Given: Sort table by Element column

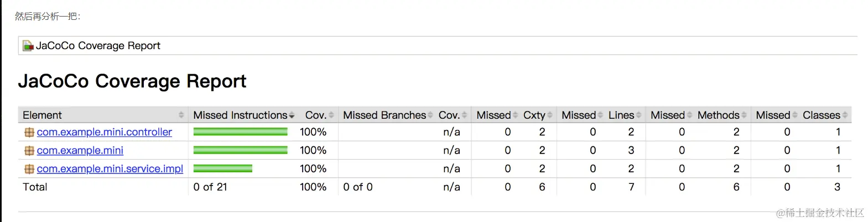Looking at the screenshot, I should [42, 115].
